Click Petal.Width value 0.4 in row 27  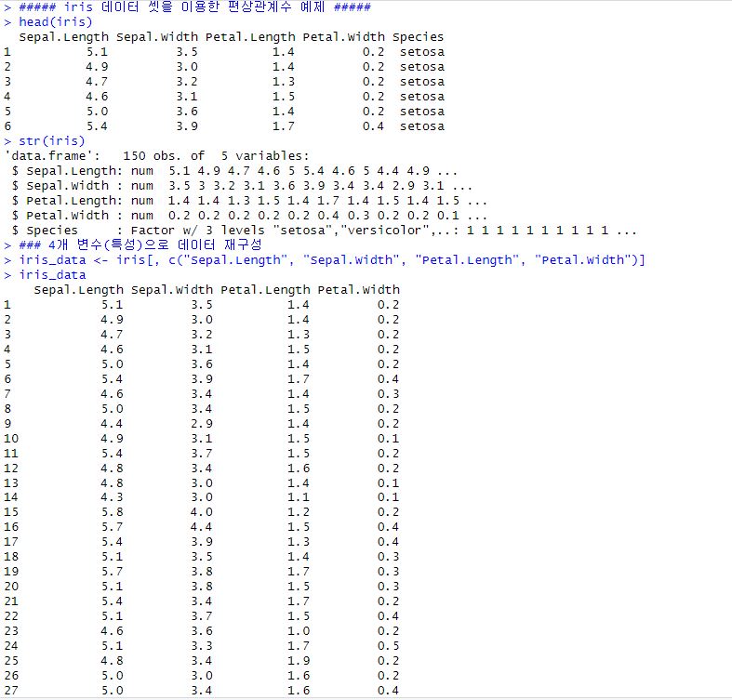389,691
